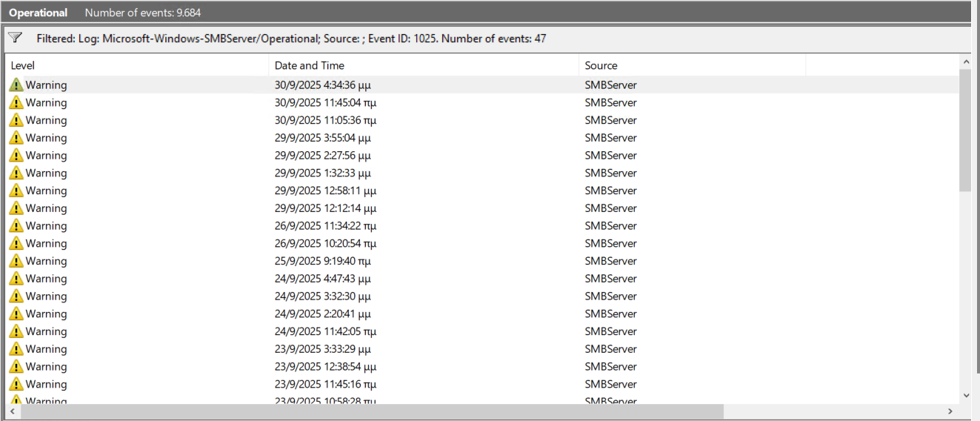Click SMBServer source in 23/9/2025 3:33:29 row
This screenshot has height=421, width=980.
tap(610, 349)
